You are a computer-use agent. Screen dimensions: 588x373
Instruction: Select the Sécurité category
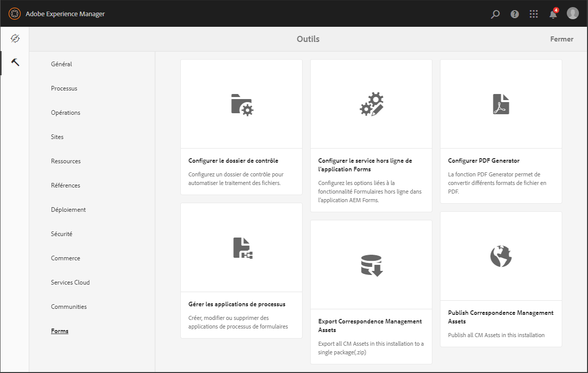pos(62,234)
